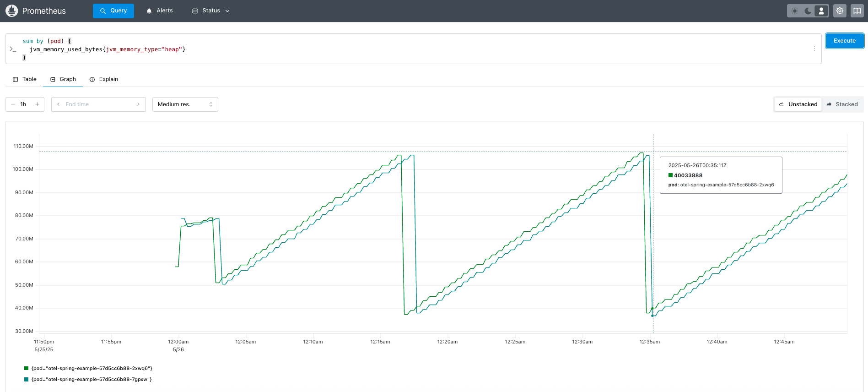Click the bell icon beside Alerts

(149, 11)
